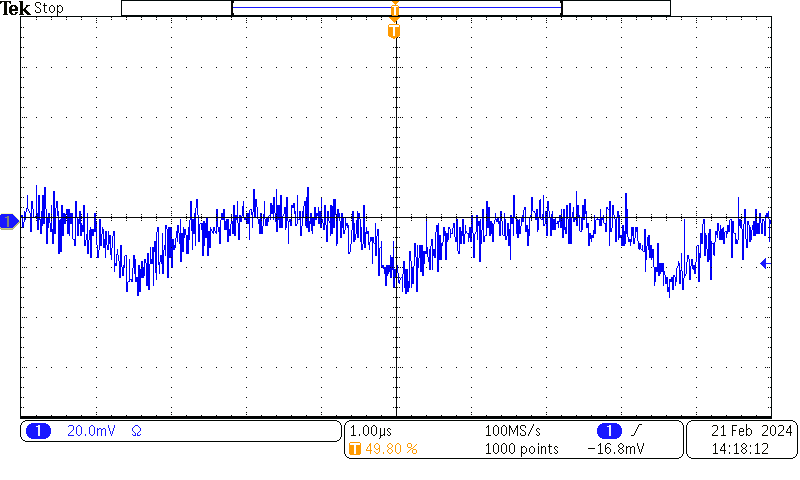The image size is (800, 480).
Task: Click the 21 Feb 2024 date
Action: click(752, 431)
